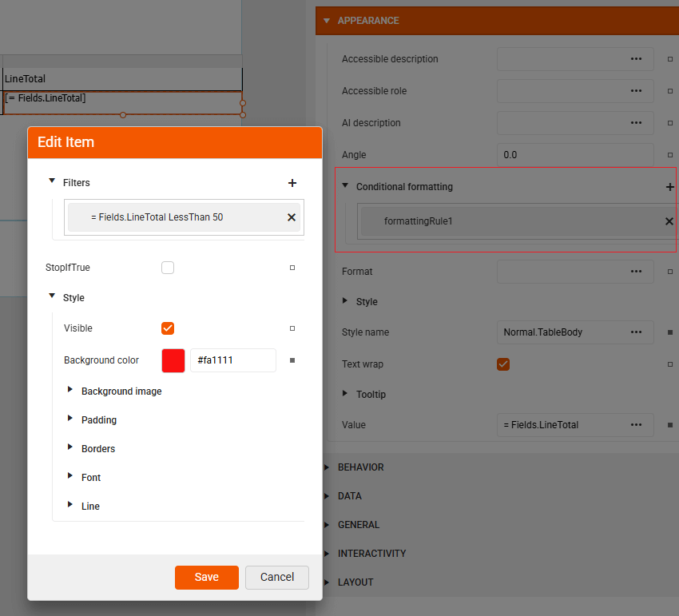The width and height of the screenshot is (679, 616).
Task: Expand Style section in Appearance panel
Action: (x=345, y=300)
